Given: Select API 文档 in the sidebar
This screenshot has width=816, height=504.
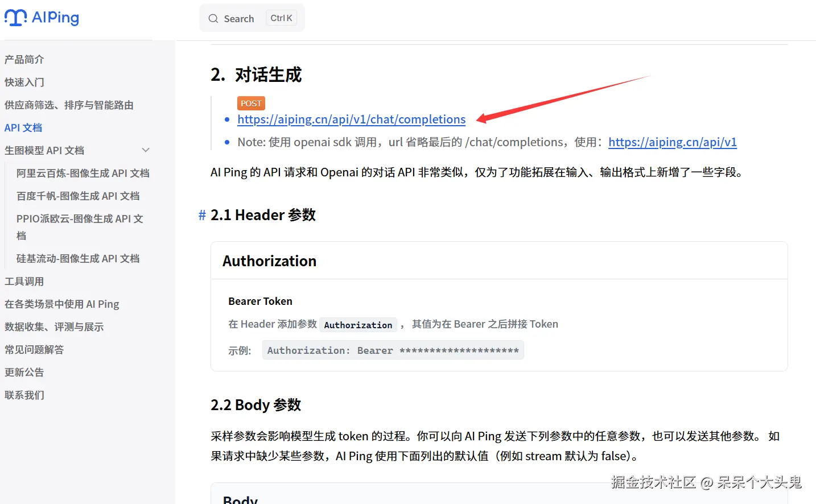Looking at the screenshot, I should tap(23, 127).
